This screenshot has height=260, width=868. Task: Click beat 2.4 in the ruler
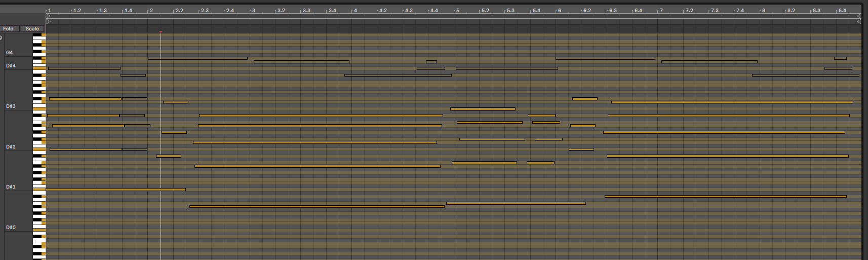click(230, 10)
